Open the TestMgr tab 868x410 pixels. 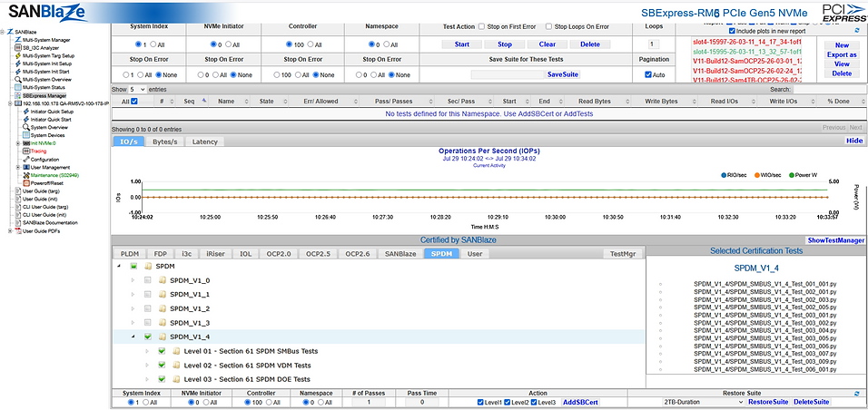coord(624,254)
